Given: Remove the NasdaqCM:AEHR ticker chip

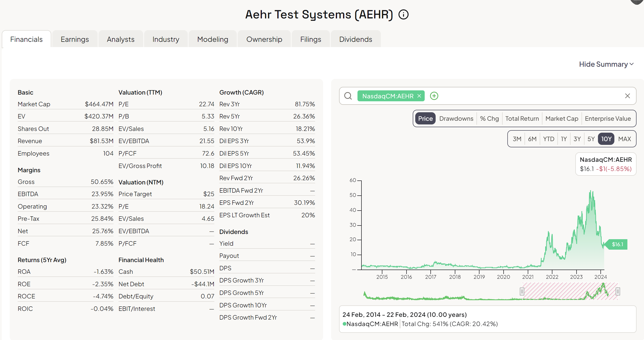Looking at the screenshot, I should click(x=419, y=96).
